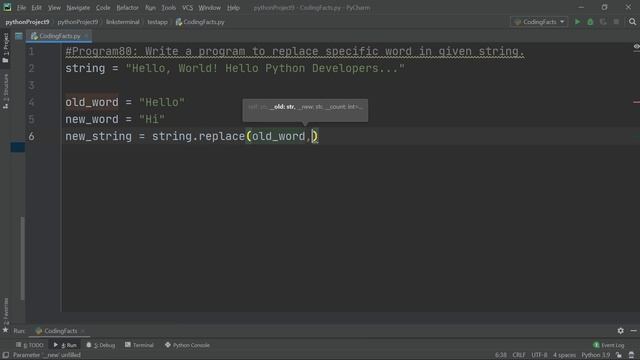640x360 pixels.
Task: Click the PyCharm application logo icon
Action: point(7,7)
